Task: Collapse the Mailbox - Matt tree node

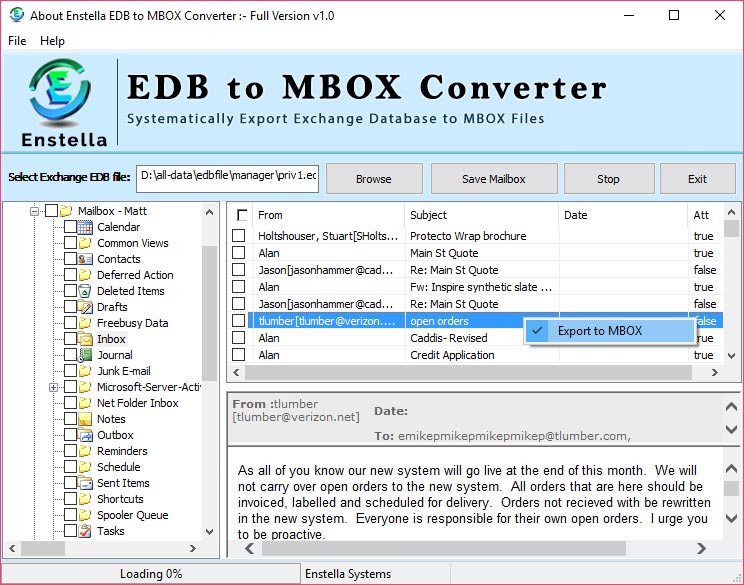Action: coord(35,211)
